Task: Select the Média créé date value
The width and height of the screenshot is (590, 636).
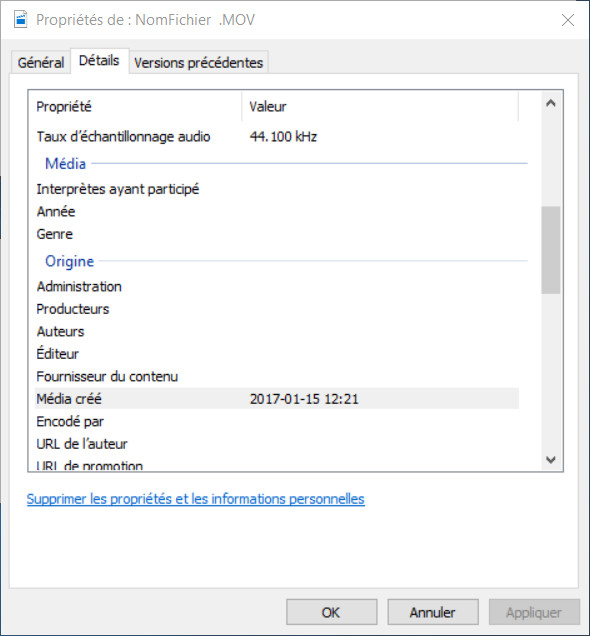Action: (x=304, y=399)
